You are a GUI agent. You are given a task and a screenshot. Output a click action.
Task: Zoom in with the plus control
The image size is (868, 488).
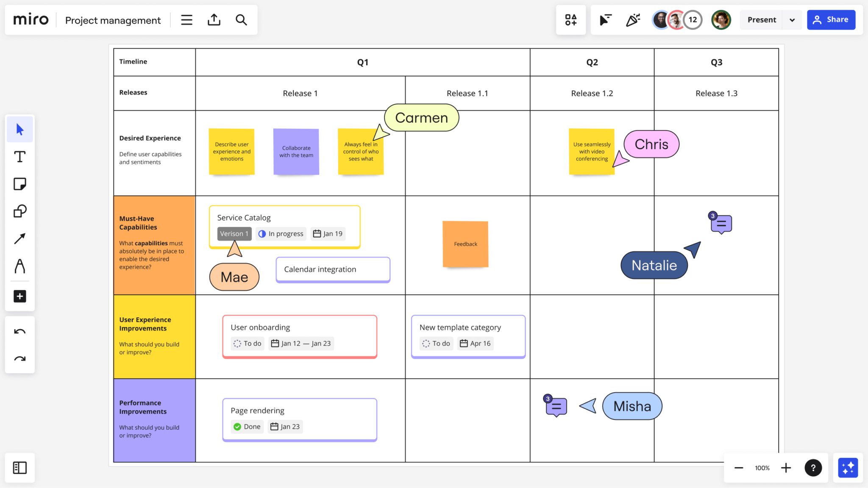point(786,468)
